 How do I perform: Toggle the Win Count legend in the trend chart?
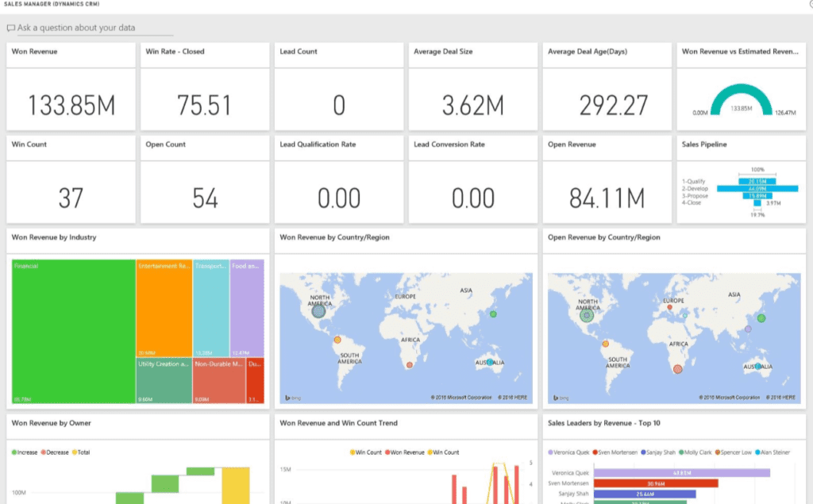coord(366,451)
